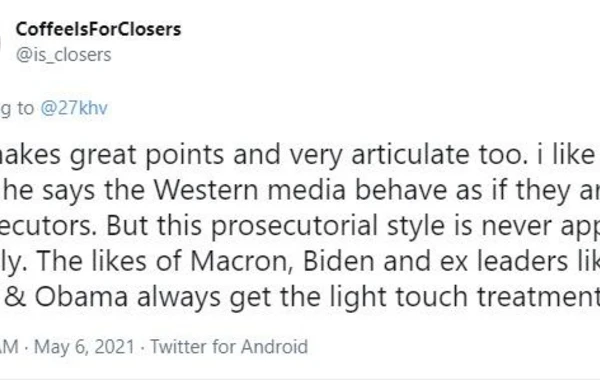Image resolution: width=600 pixels, height=380 pixels.
Task: Click "ex leaders" in the tweet text
Action: (504, 261)
